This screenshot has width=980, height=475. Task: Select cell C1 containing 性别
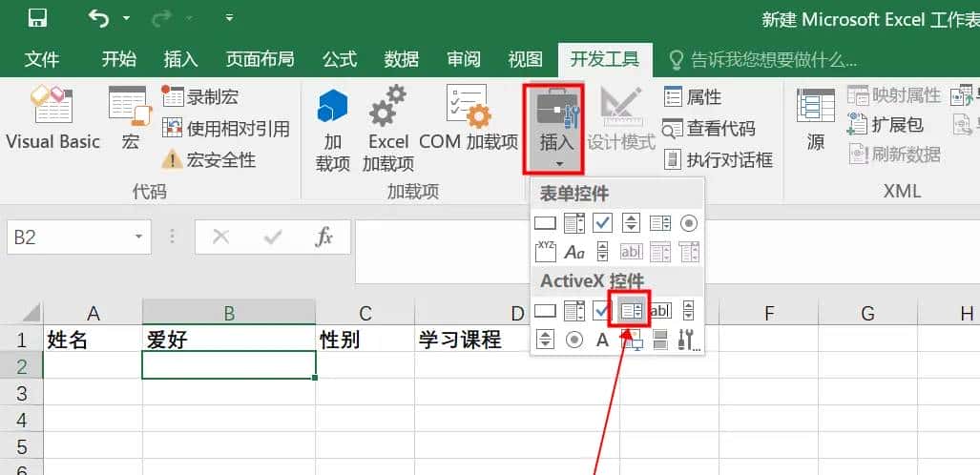tap(365, 340)
